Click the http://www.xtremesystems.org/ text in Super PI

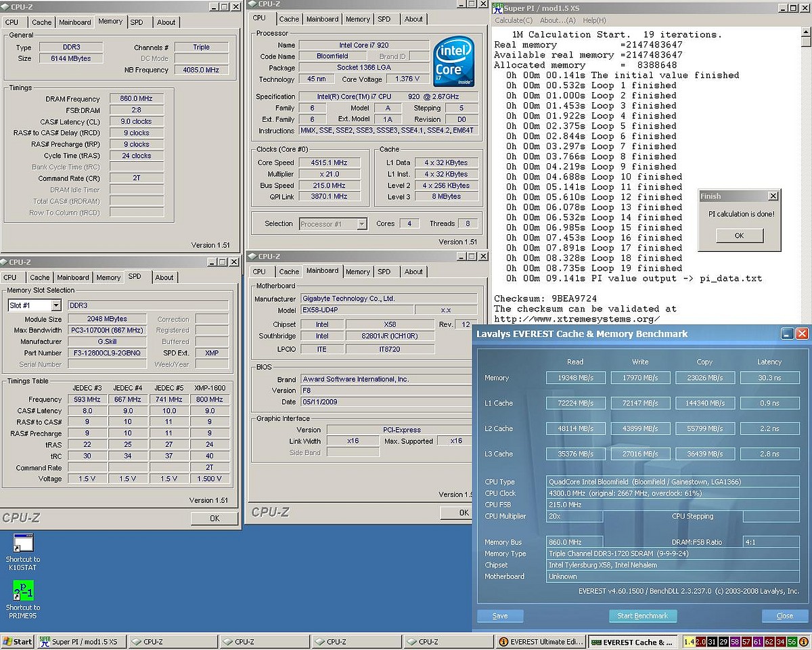(577, 319)
